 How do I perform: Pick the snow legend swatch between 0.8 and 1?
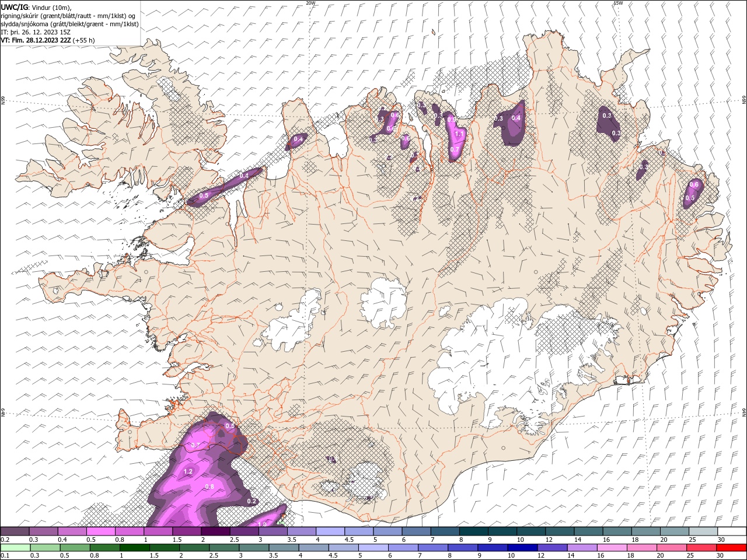(129, 531)
